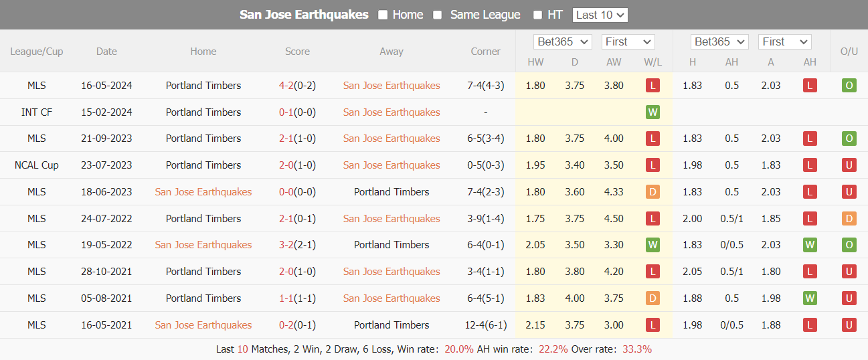
Task: Enable the Home filter checkbox
Action: pyautogui.click(x=383, y=15)
